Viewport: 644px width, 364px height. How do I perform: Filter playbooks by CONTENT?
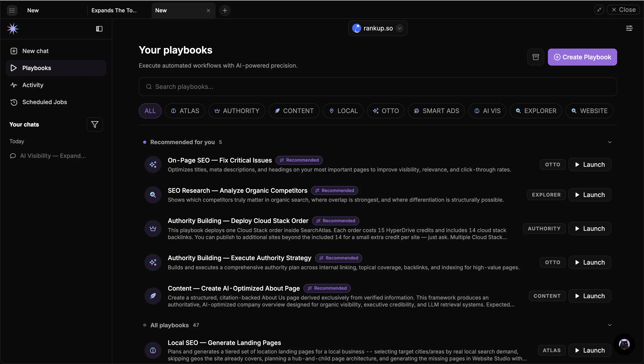click(294, 111)
